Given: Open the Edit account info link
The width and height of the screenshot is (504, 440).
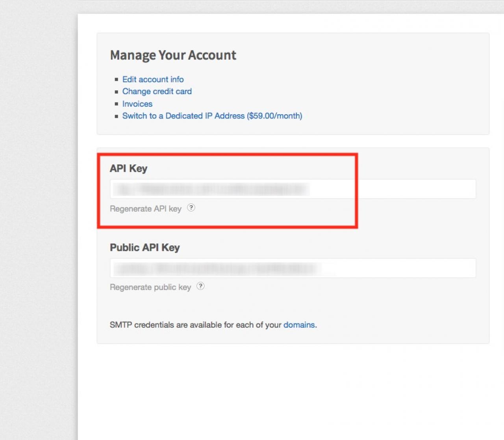Looking at the screenshot, I should [153, 79].
